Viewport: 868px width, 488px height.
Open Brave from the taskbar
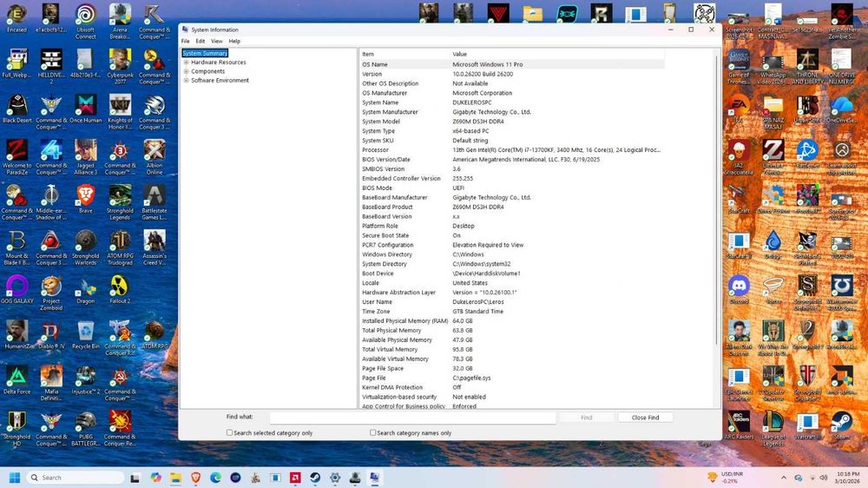pyautogui.click(x=195, y=478)
